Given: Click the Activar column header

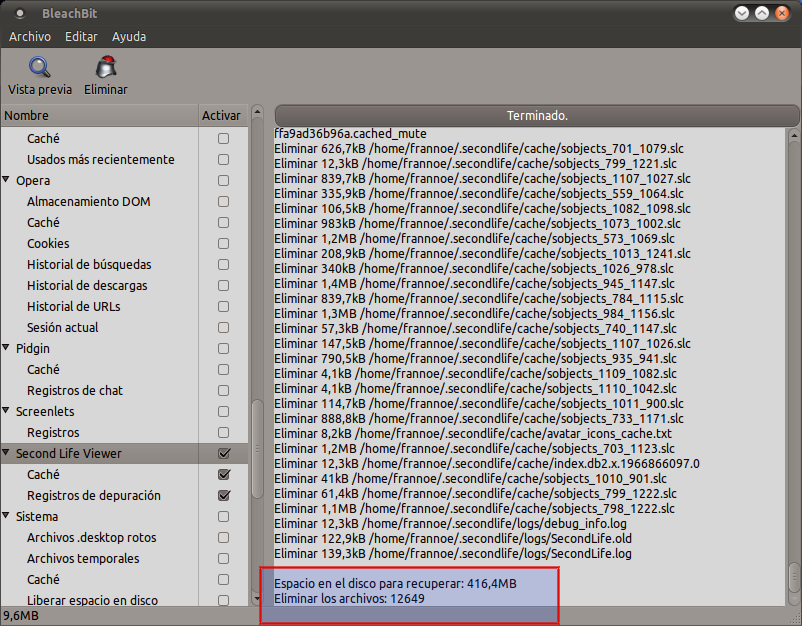Looking at the screenshot, I should pos(223,116).
